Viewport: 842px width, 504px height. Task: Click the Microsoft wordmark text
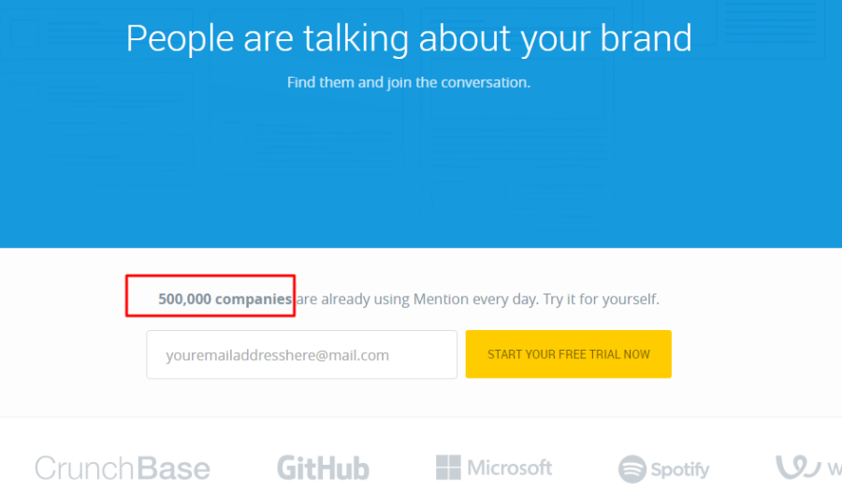pyautogui.click(x=510, y=468)
